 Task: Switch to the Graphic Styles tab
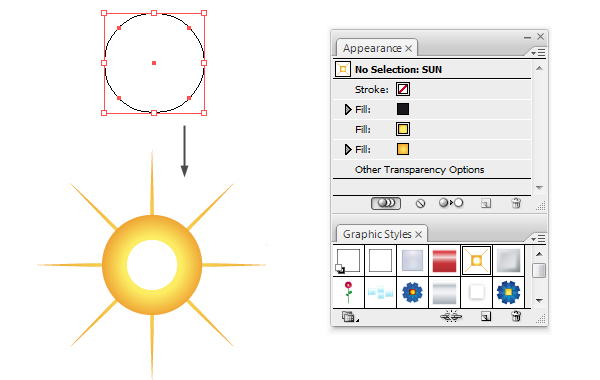[x=377, y=234]
